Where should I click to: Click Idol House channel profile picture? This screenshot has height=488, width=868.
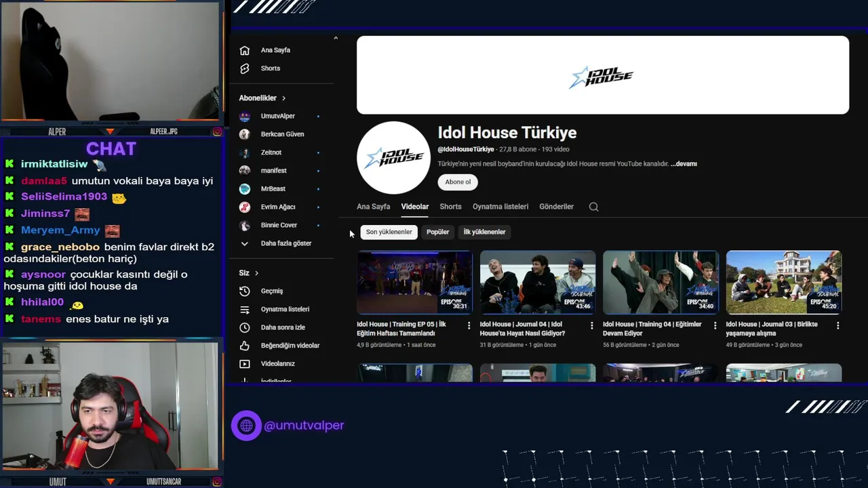(x=393, y=158)
